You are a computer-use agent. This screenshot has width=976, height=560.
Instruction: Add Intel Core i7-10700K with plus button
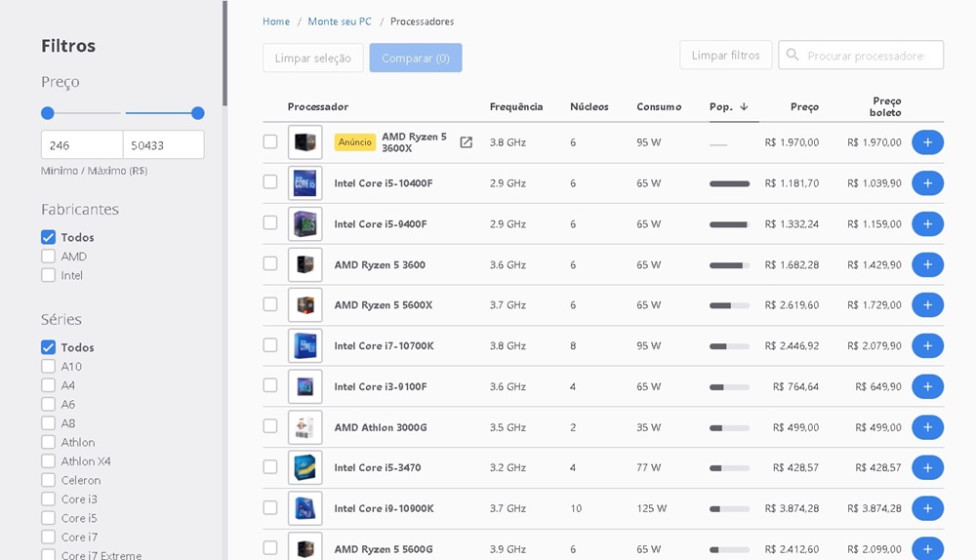tap(927, 346)
